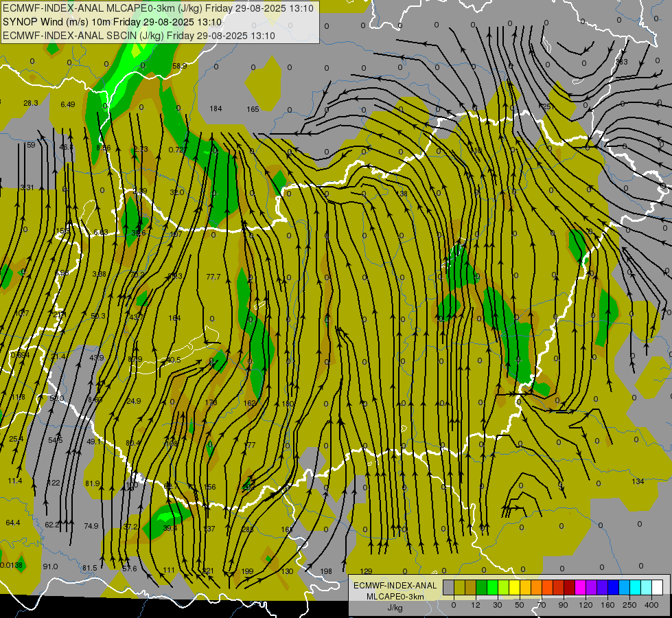Click the legend's MLCAPE0-3km label
Image resolution: width=672 pixels, height=618 pixels.
tap(395, 597)
